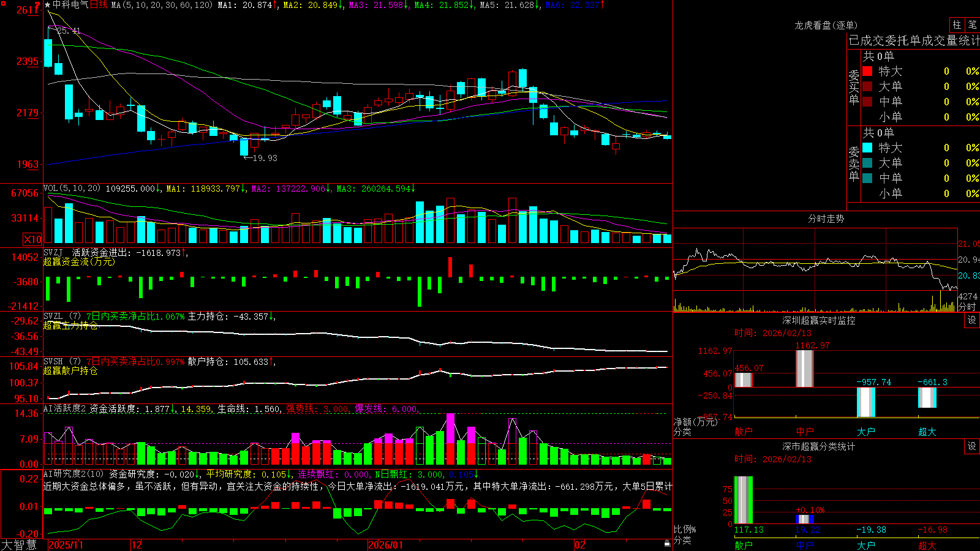
Task: Click the 大智慧 logo at bottom left
Action: coord(19,545)
